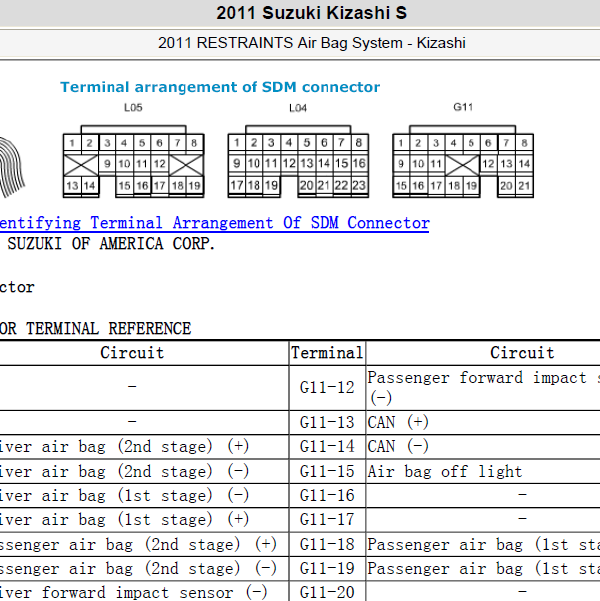Select the G11-14 terminal cell
This screenshot has height=601, width=600.
click(327, 447)
